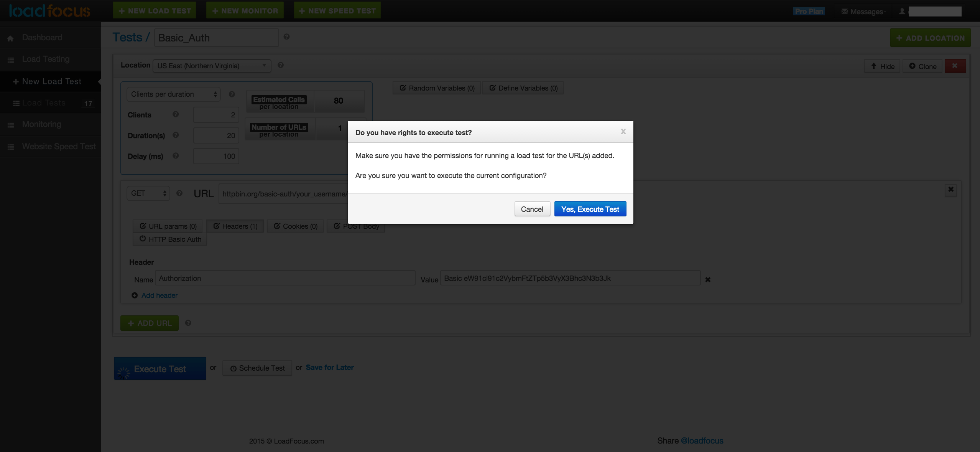Remove the URL block using its X icon
Viewport: 980px width, 452px height.
(x=951, y=189)
